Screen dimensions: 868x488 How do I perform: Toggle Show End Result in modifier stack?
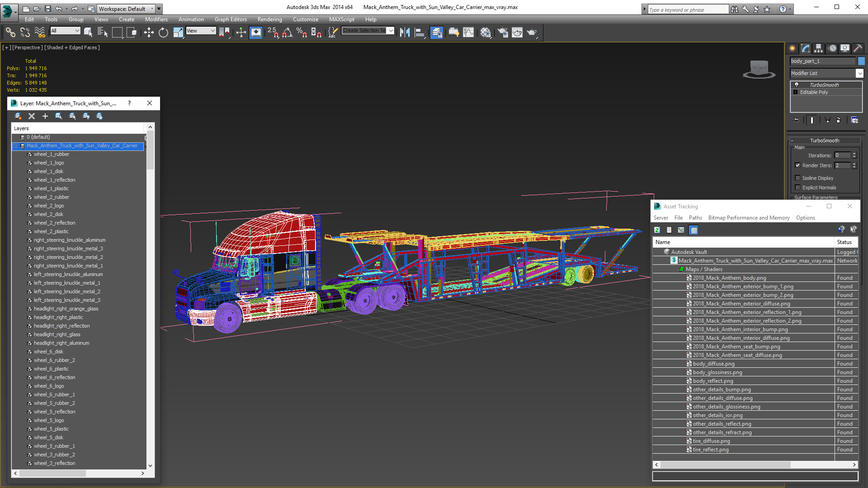point(812,120)
